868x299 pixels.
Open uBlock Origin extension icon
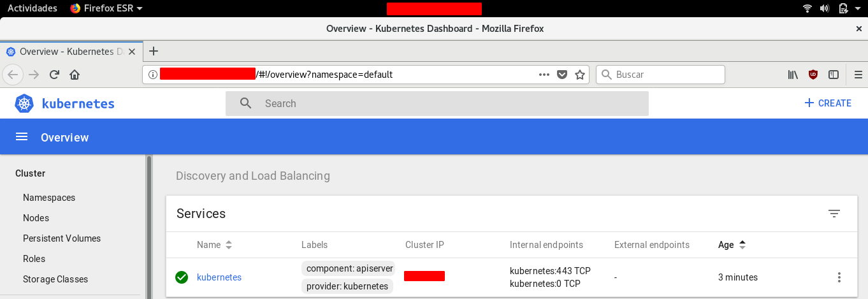[x=813, y=75]
